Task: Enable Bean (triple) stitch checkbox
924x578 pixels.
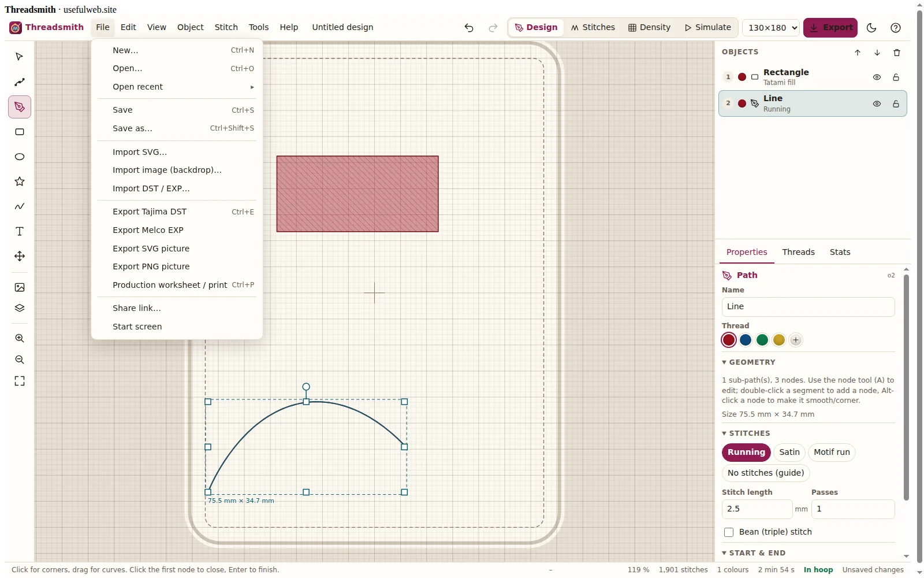Action: (729, 532)
